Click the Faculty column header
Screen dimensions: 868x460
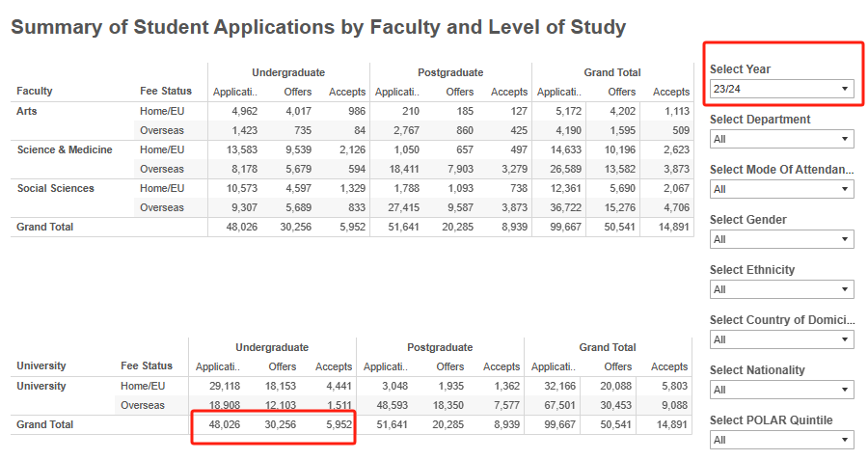tap(35, 92)
